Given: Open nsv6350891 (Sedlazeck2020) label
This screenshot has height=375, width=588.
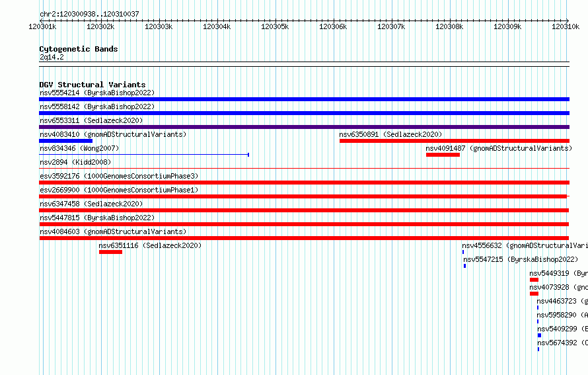Looking at the screenshot, I should [390, 134].
